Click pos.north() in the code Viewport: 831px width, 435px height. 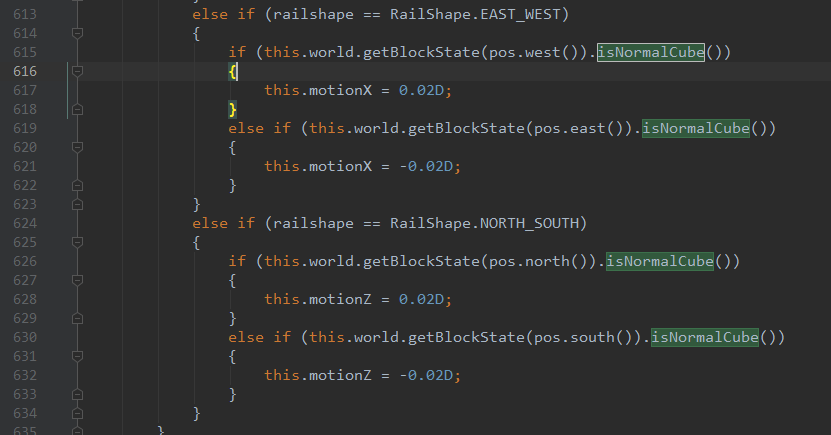538,261
